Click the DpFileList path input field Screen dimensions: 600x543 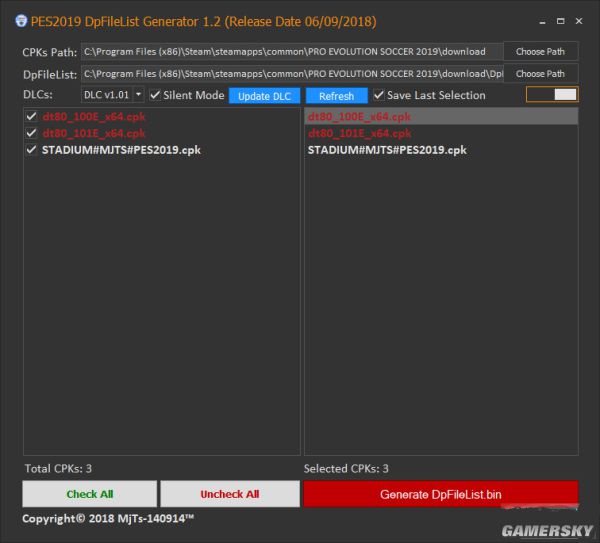pos(292,74)
